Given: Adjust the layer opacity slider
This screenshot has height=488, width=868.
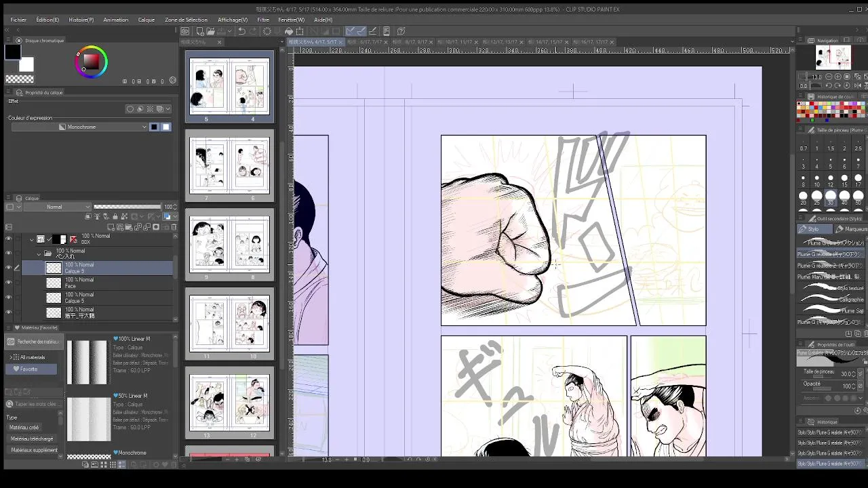Looking at the screenshot, I should [x=127, y=207].
